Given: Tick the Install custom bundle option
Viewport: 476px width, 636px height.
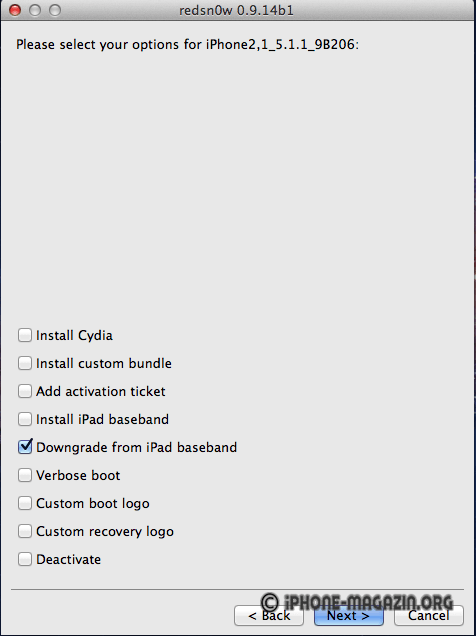Looking at the screenshot, I should 25,363.
